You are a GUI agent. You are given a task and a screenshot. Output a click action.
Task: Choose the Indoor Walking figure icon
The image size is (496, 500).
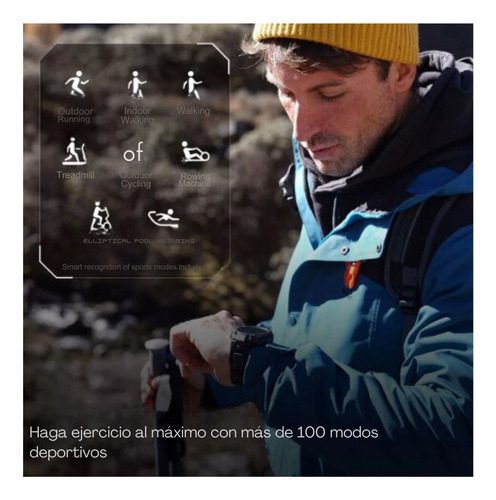coord(136,85)
